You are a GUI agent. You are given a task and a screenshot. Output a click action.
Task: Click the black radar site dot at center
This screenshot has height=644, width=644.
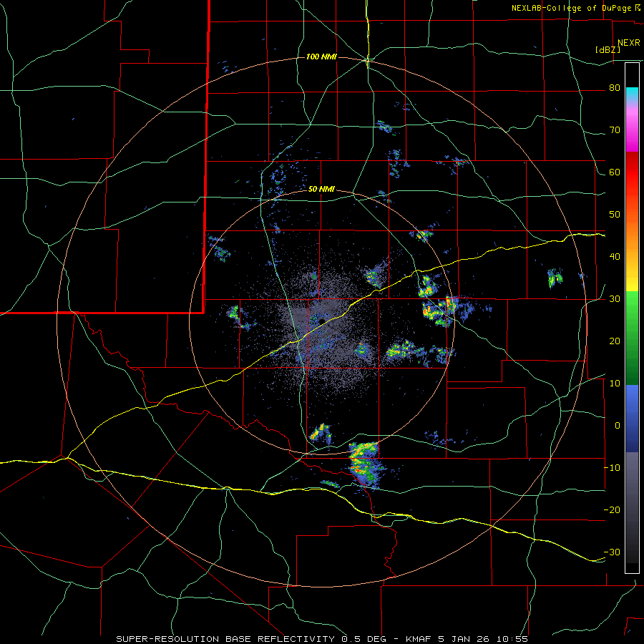[321, 321]
